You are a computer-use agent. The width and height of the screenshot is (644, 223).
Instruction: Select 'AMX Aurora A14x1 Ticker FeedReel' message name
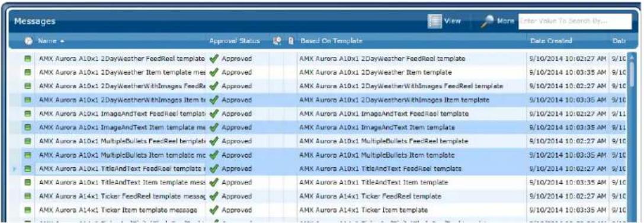pyautogui.click(x=121, y=196)
